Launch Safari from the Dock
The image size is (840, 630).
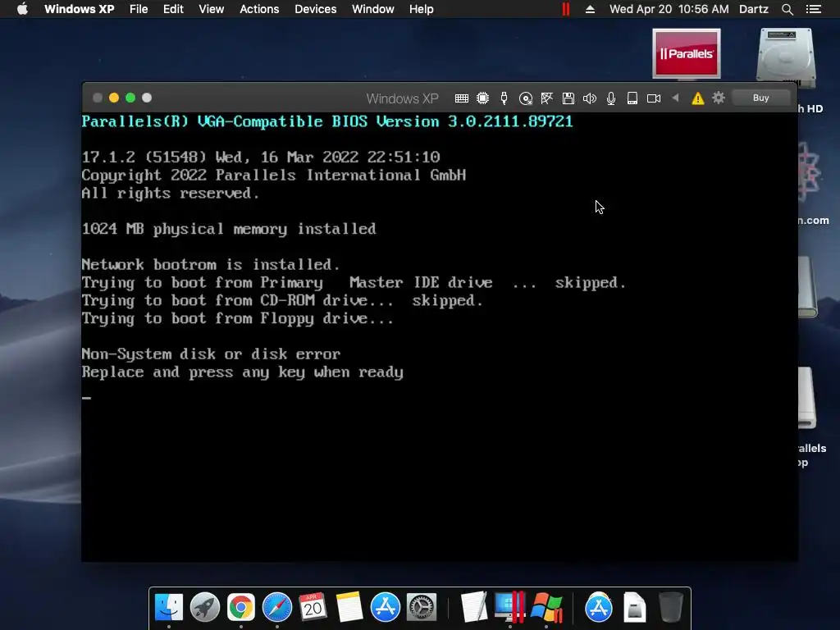[x=277, y=607]
